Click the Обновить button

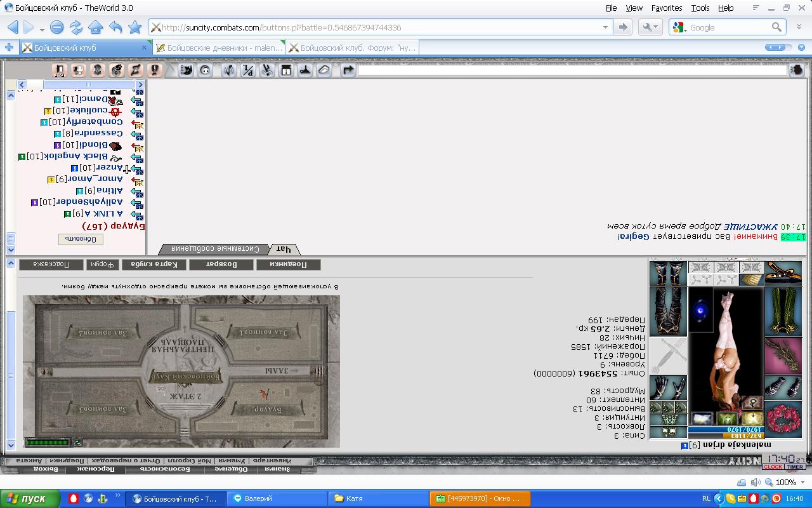pos(81,239)
